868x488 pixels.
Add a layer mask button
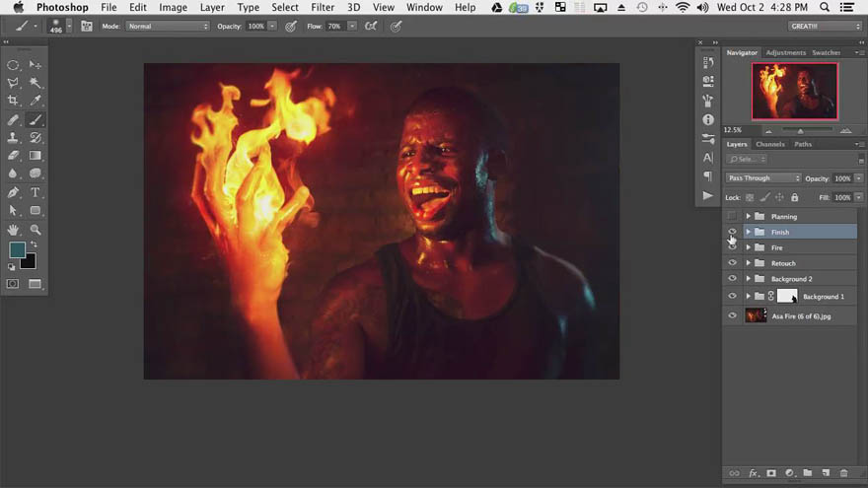point(771,473)
